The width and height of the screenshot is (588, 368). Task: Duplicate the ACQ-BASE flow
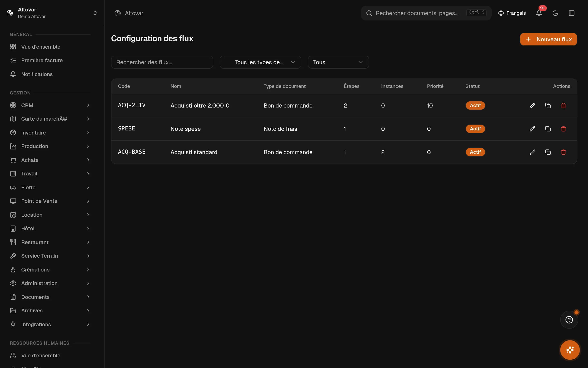pos(548,152)
